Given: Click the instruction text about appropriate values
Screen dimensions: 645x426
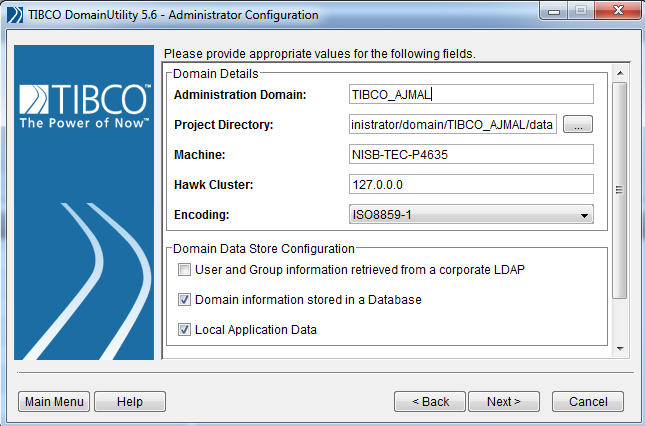Looking at the screenshot, I should tap(320, 54).
